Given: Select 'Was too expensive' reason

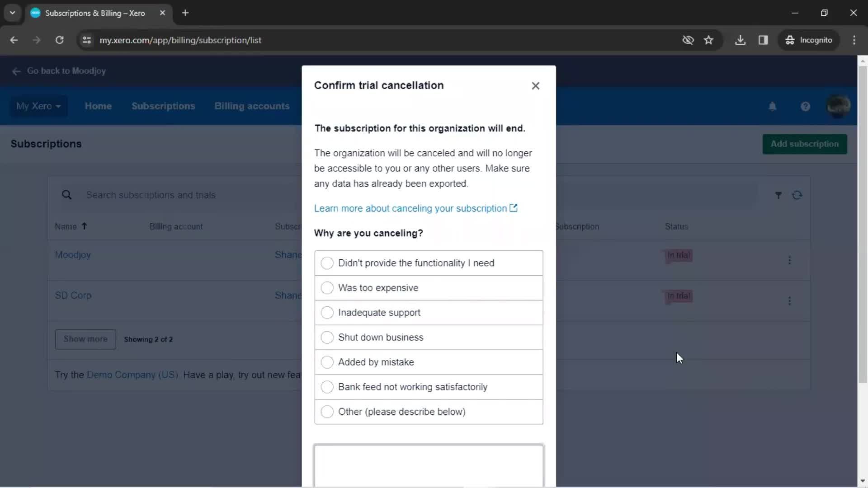Looking at the screenshot, I should point(429,288).
